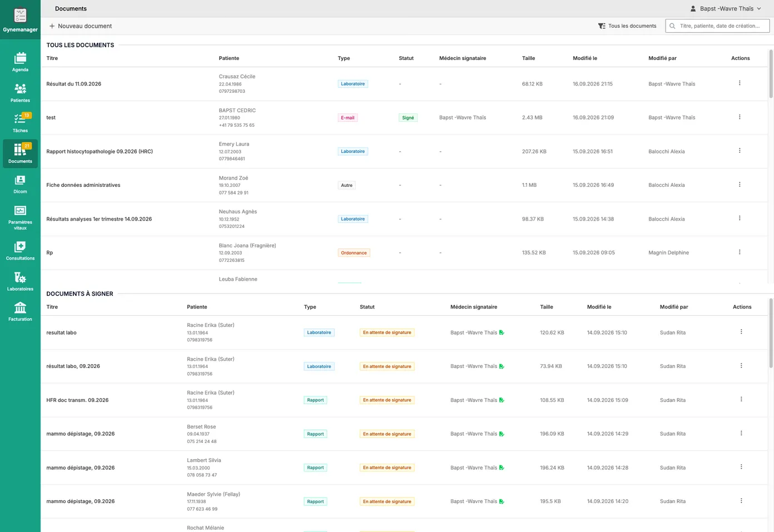Open actions for Berset Rose mammo dépistage
Viewport: 774px width, 532px height.
tap(741, 434)
